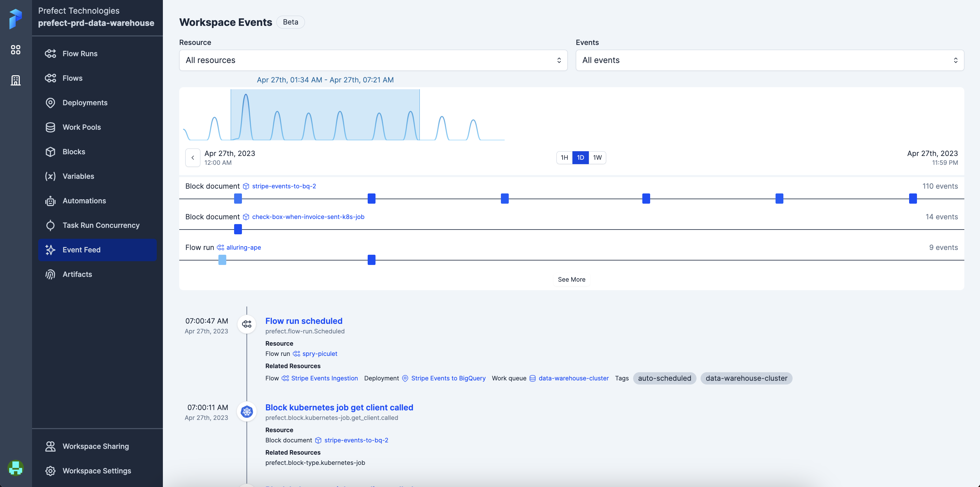
Task: Go to previous date with chevron
Action: coord(193,157)
